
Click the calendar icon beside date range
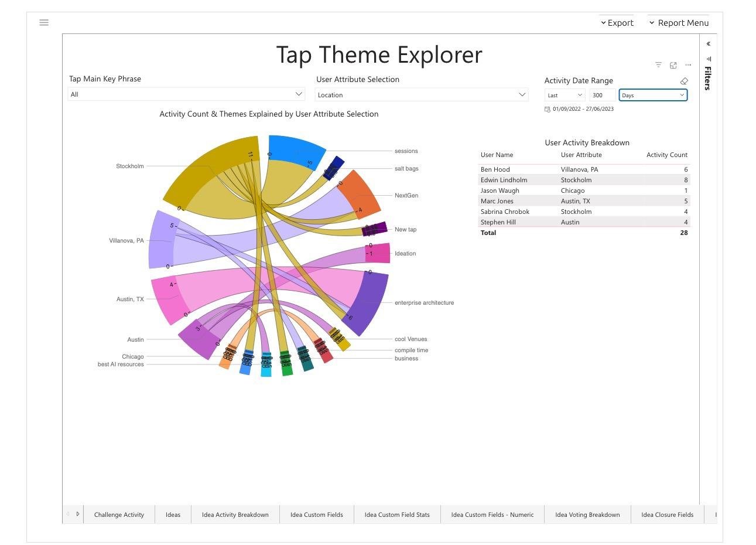548,109
